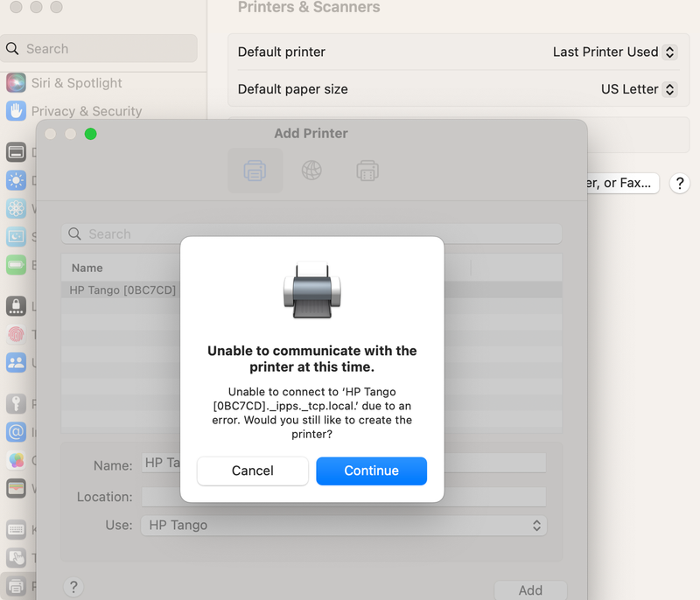The height and width of the screenshot is (600, 700).
Task: Open the Internet Accounts @ sidebar icon
Action: (16, 432)
